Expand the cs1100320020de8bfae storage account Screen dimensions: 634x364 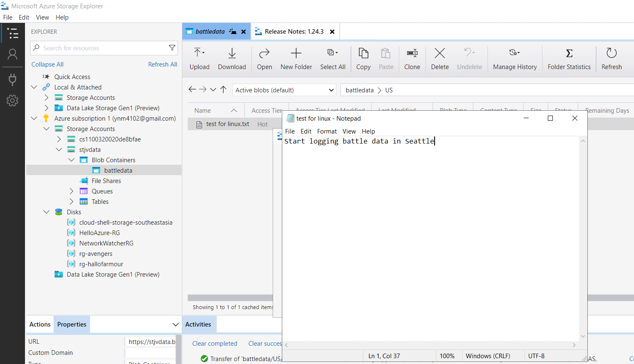coord(59,139)
